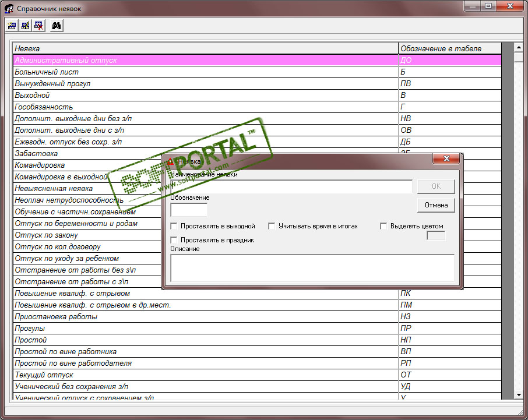
Task: Click the 'ДБ' designation cell
Action: pyautogui.click(x=450, y=142)
